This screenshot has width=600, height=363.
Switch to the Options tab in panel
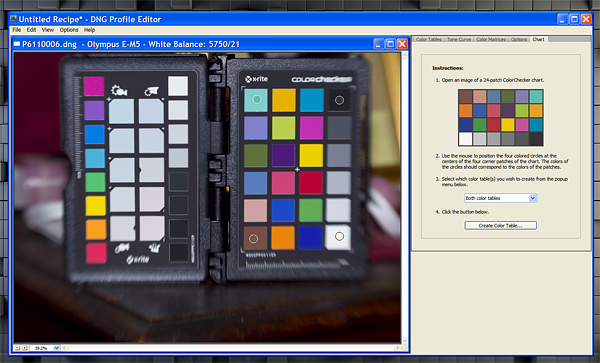pyautogui.click(x=519, y=39)
